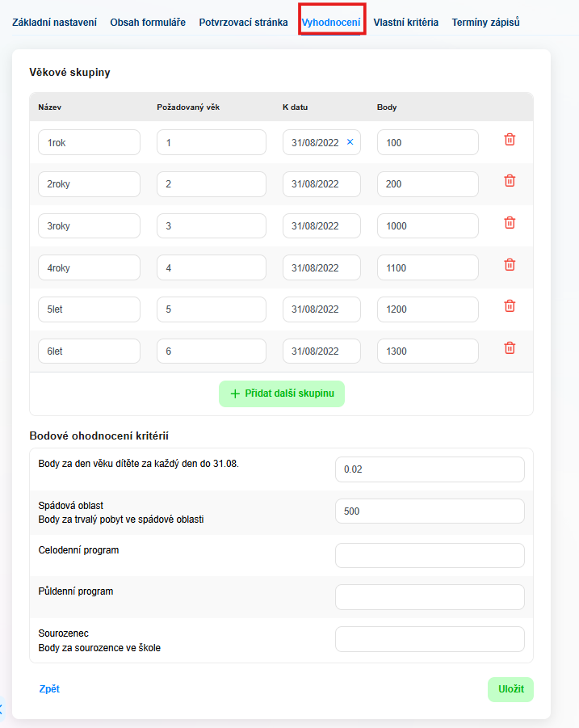Switch to Obsah formuláře tab
The image size is (579, 728).
point(148,23)
